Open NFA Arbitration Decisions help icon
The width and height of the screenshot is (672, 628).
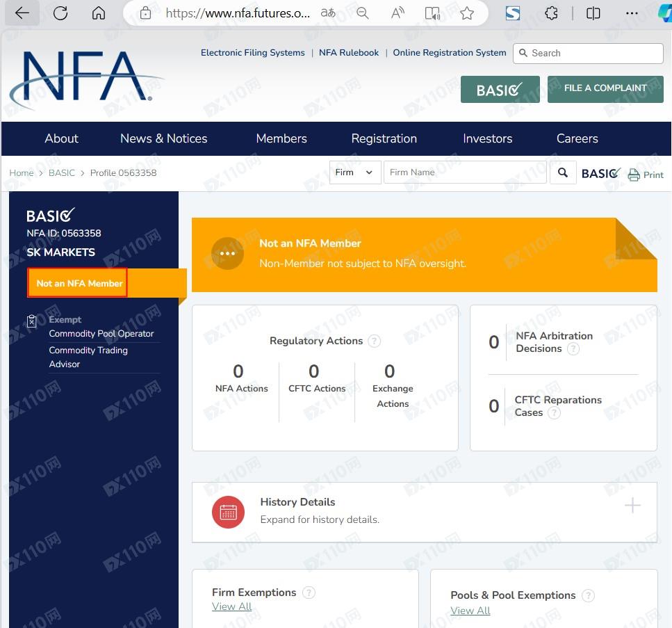click(x=573, y=348)
